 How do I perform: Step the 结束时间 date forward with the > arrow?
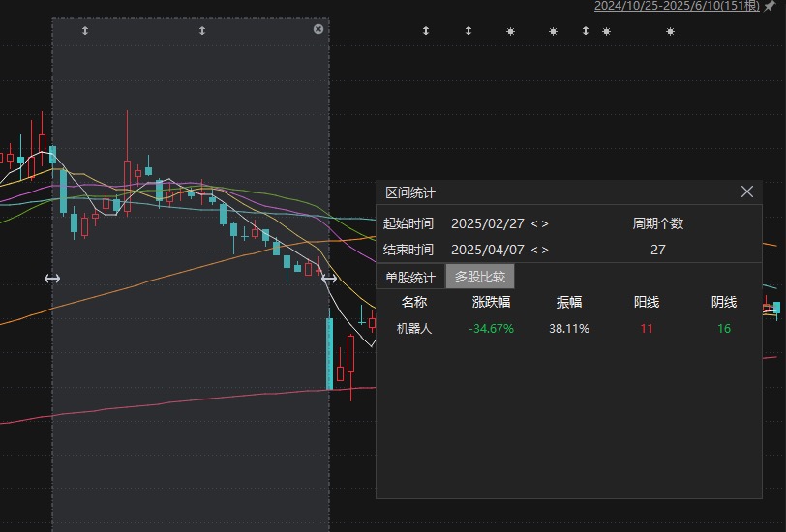pos(545,250)
